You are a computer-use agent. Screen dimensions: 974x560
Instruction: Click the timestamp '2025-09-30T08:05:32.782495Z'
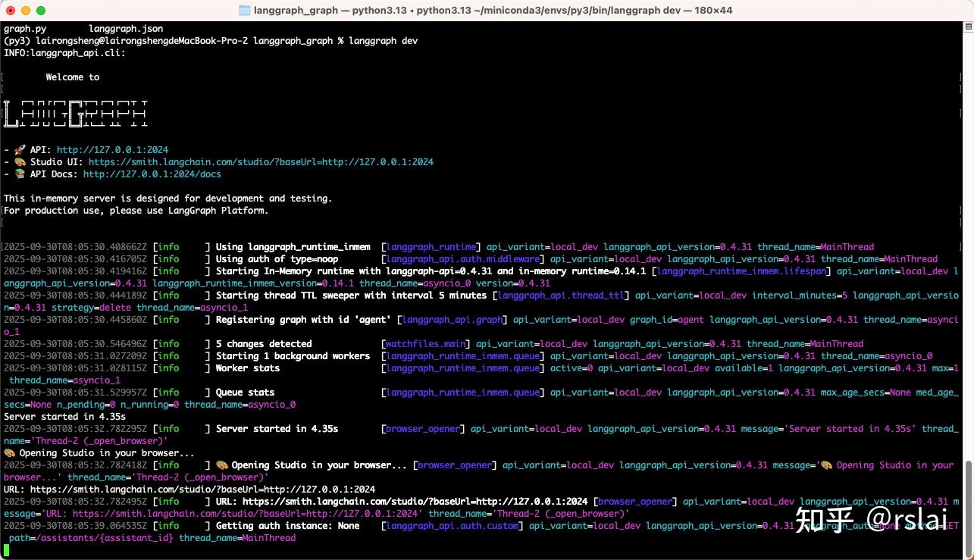click(76, 502)
